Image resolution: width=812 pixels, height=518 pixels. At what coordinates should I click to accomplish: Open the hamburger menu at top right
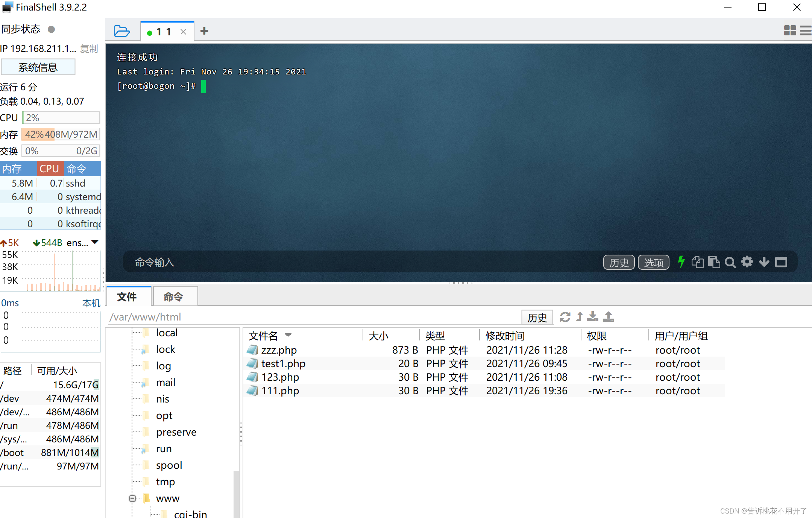pos(806,30)
